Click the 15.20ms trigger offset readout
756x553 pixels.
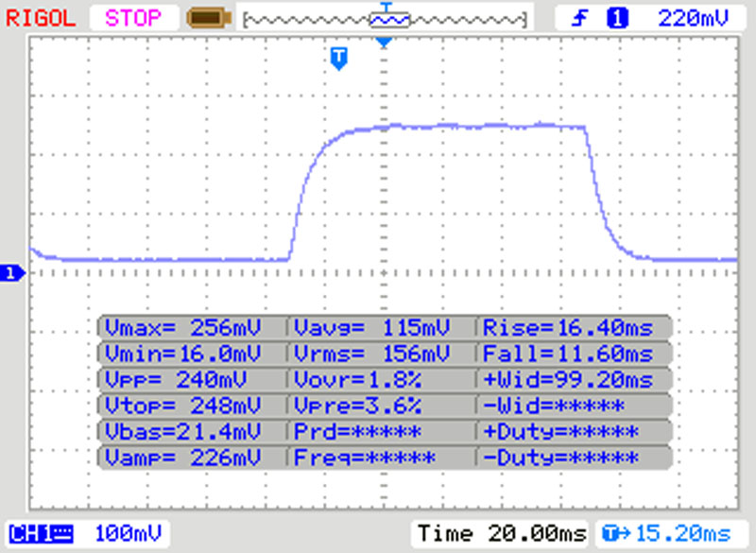point(667,534)
